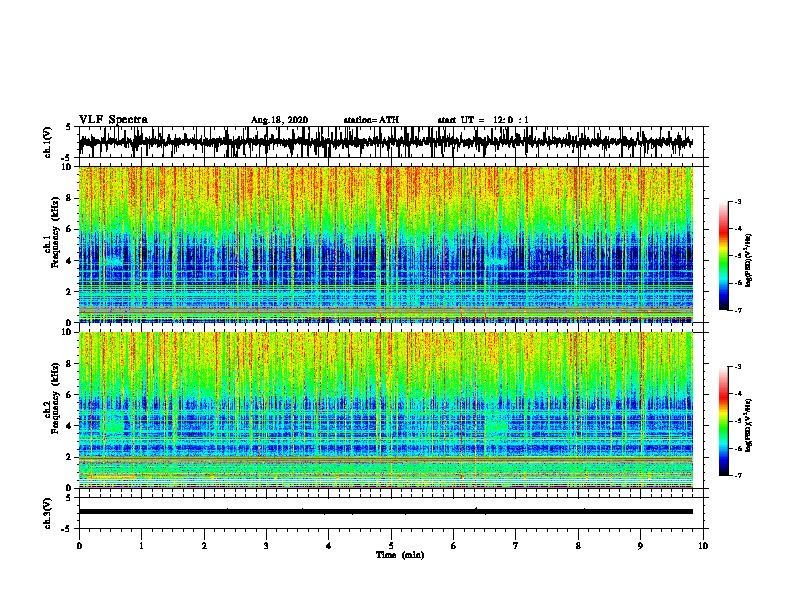Click time axis tick label "9"
This screenshot has height=612, width=792.
coord(640,546)
